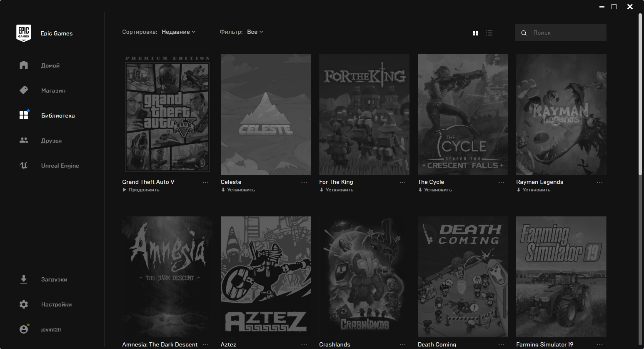This screenshot has width=644, height=349.
Task: Click the Unreal Engine logo icon
Action: pyautogui.click(x=24, y=166)
